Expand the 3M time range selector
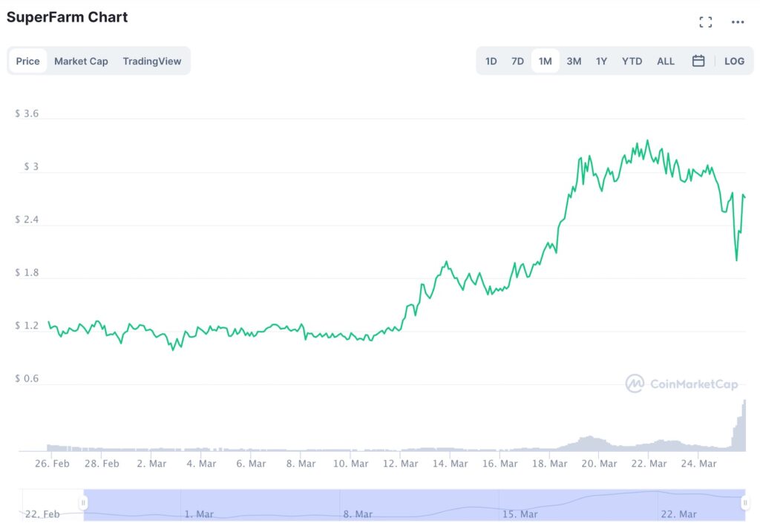This screenshot has width=760, height=532. [574, 61]
